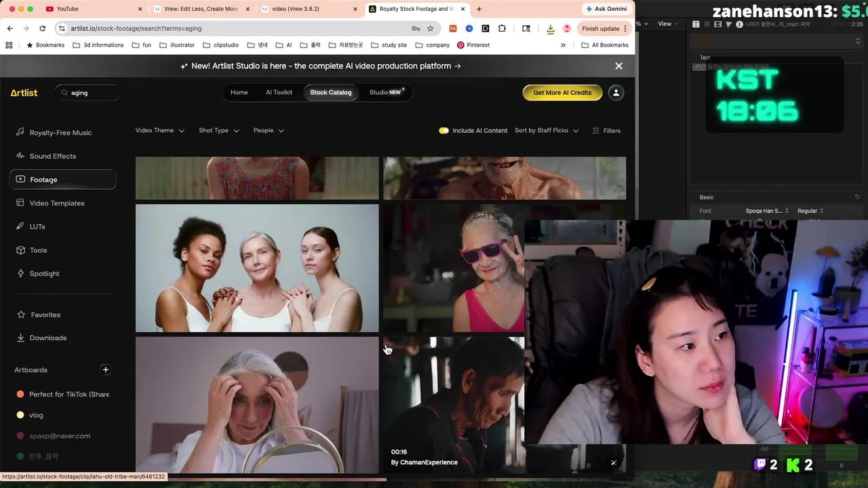Open Royalty-Free Music in sidebar
Viewport: 868px width, 488px height.
click(x=60, y=133)
